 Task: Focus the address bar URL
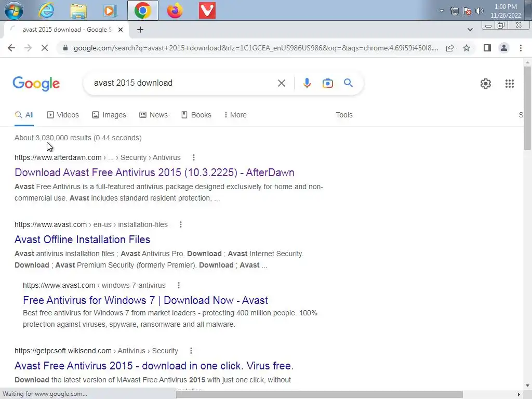point(256,48)
